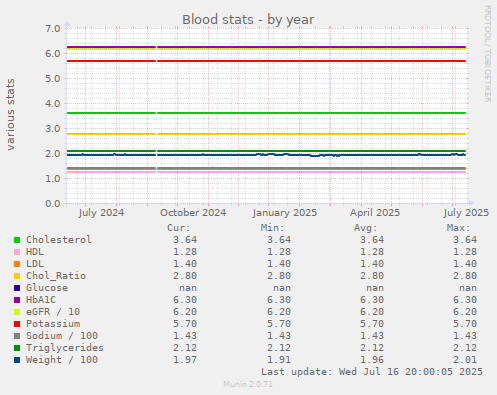Image resolution: width=497 pixels, height=395 pixels.
Task: Click the 'Glucose' legend label
Action: [47, 288]
